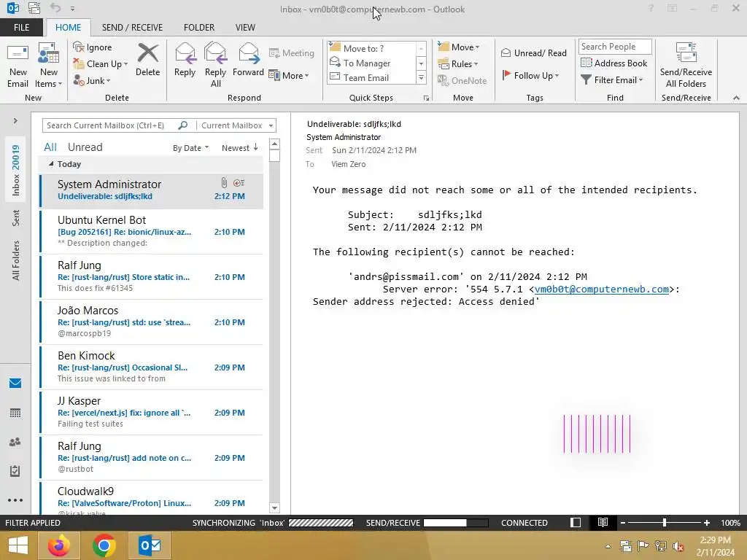Click the search magnifier icon
This screenshot has width=747, height=560.
[x=182, y=125]
